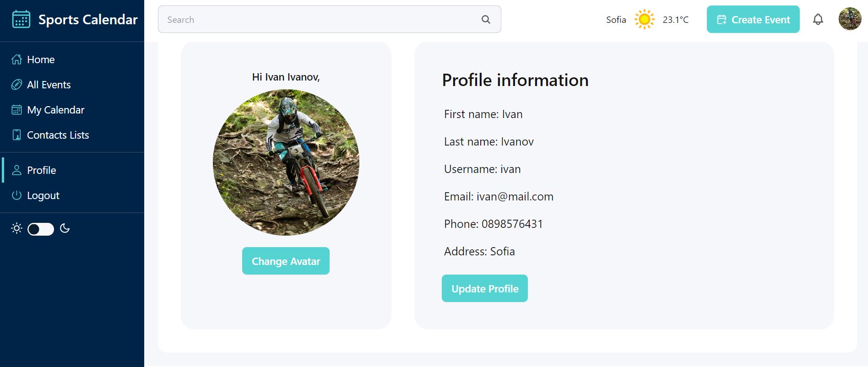Click the Sports Calendar title text
868x367 pixels.
point(88,20)
